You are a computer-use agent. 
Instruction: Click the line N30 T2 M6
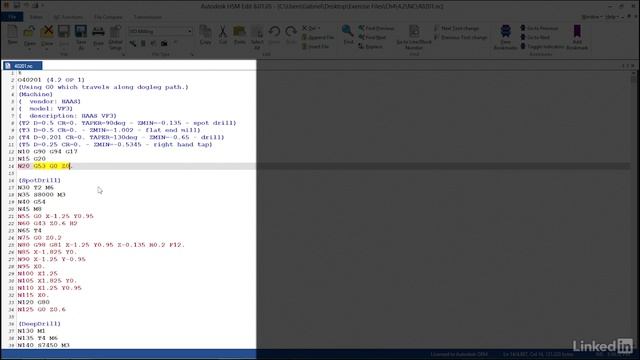coord(36,188)
